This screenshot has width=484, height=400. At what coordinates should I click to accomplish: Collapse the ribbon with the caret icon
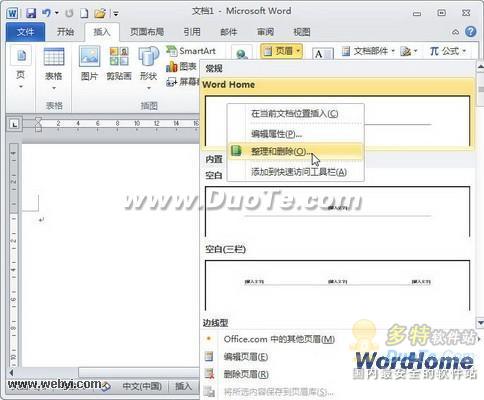455,32
